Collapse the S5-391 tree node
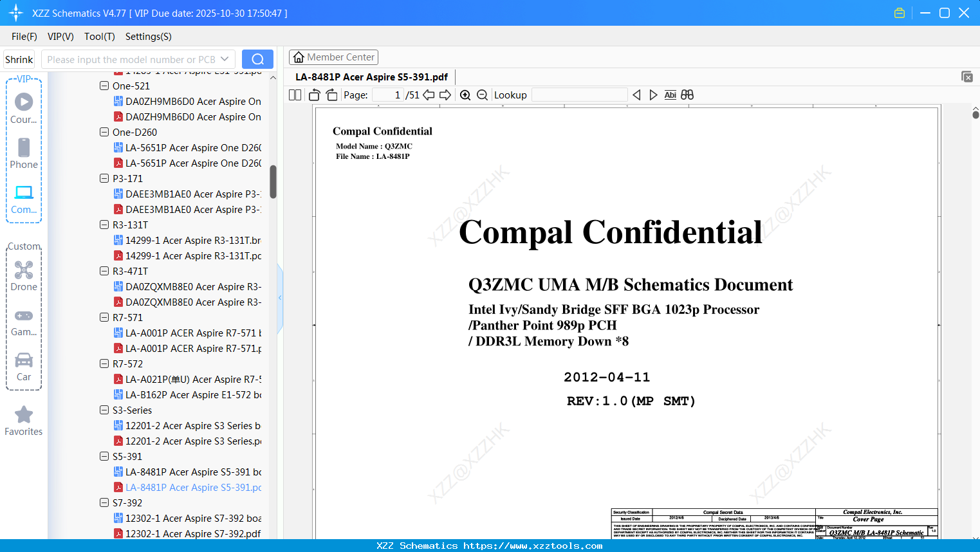The image size is (980, 552). (x=104, y=456)
